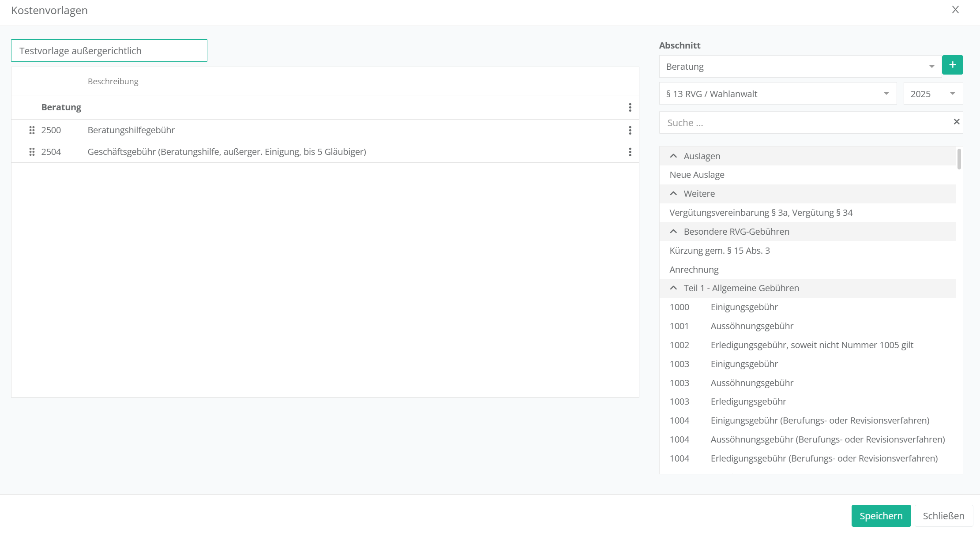Image resolution: width=980 pixels, height=533 pixels.
Task: Collapse Teil 1 - Allgemeine Gebühren group
Action: coord(673,288)
